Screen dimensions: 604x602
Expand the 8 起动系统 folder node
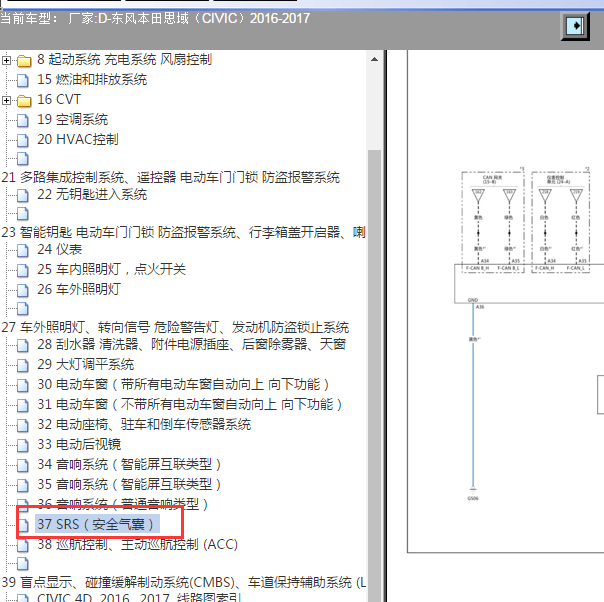tap(6, 60)
